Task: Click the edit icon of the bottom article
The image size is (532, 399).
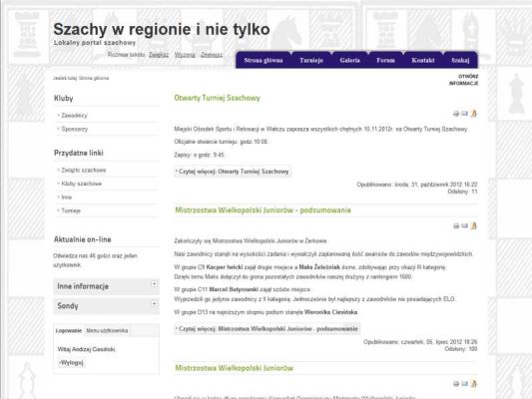Action: (474, 383)
